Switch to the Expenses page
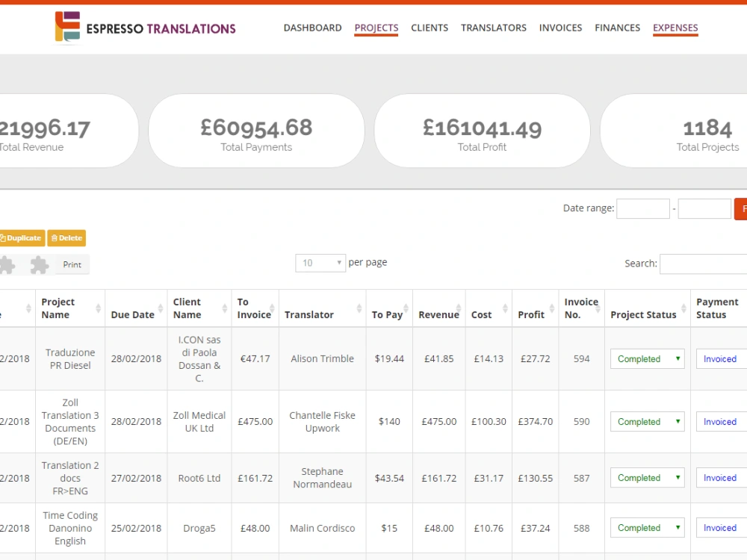The height and width of the screenshot is (560, 747). [x=675, y=28]
